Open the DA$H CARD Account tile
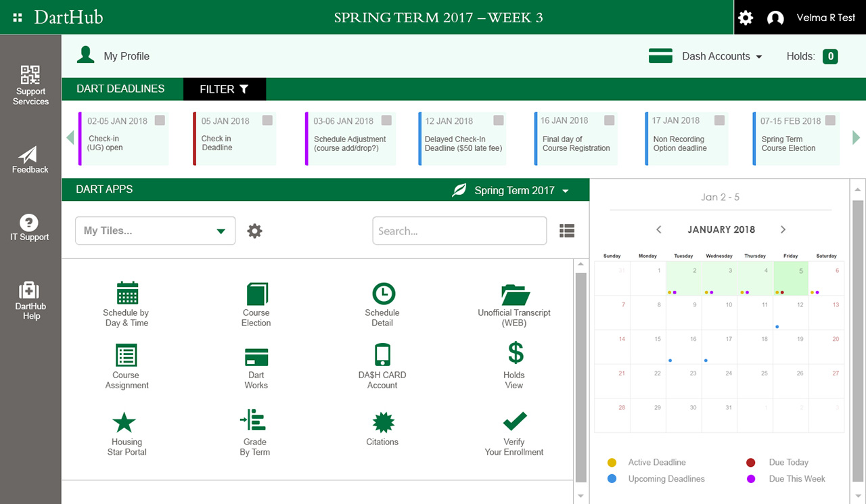The image size is (866, 504). (x=382, y=355)
